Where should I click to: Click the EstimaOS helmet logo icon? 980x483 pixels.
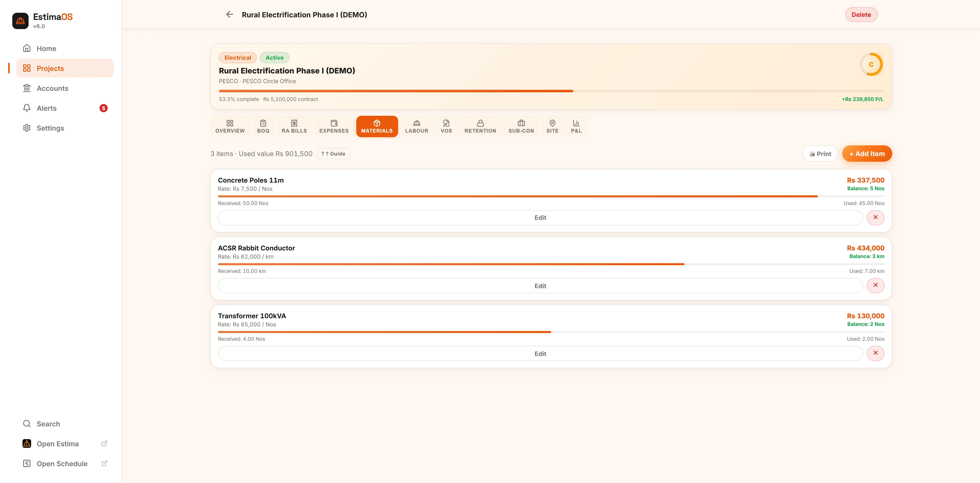20,21
